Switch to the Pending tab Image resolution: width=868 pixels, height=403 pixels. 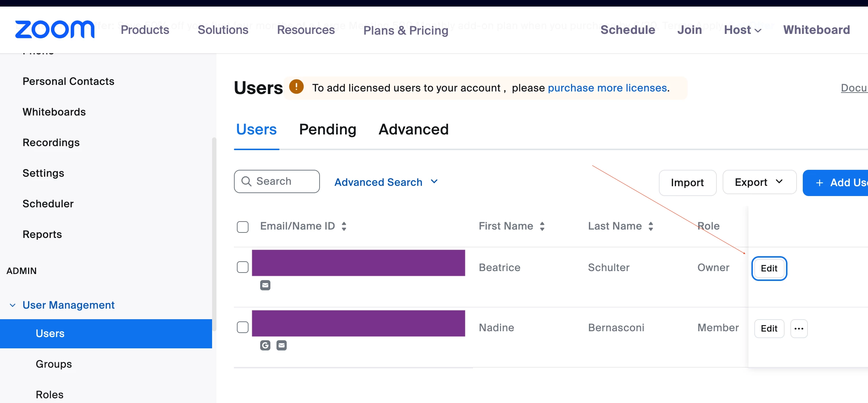tap(328, 129)
